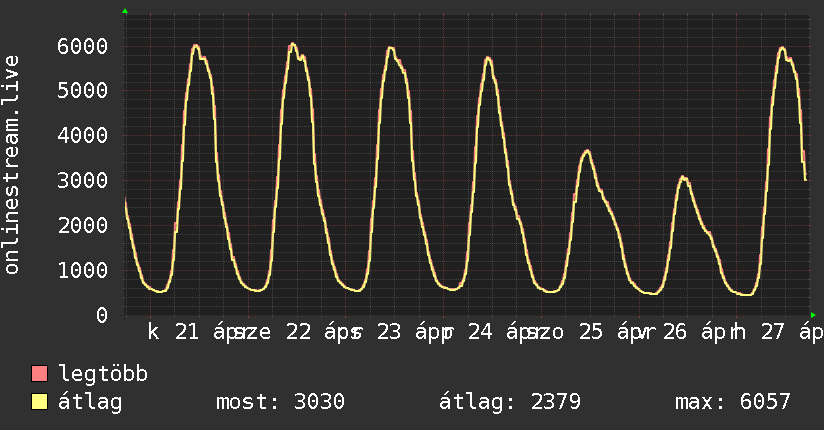824x430 pixels.
Task: Click the green arrow ending the x-axis
Action: (x=813, y=315)
